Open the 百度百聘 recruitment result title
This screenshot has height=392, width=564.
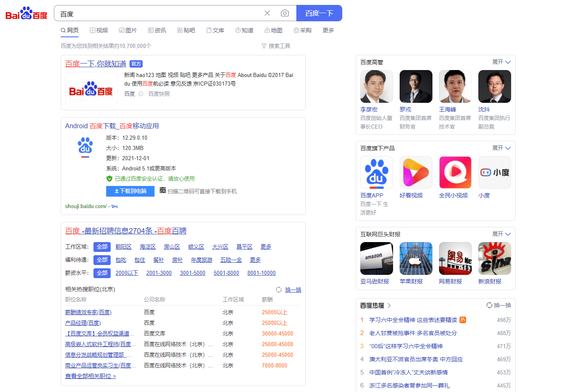126,231
